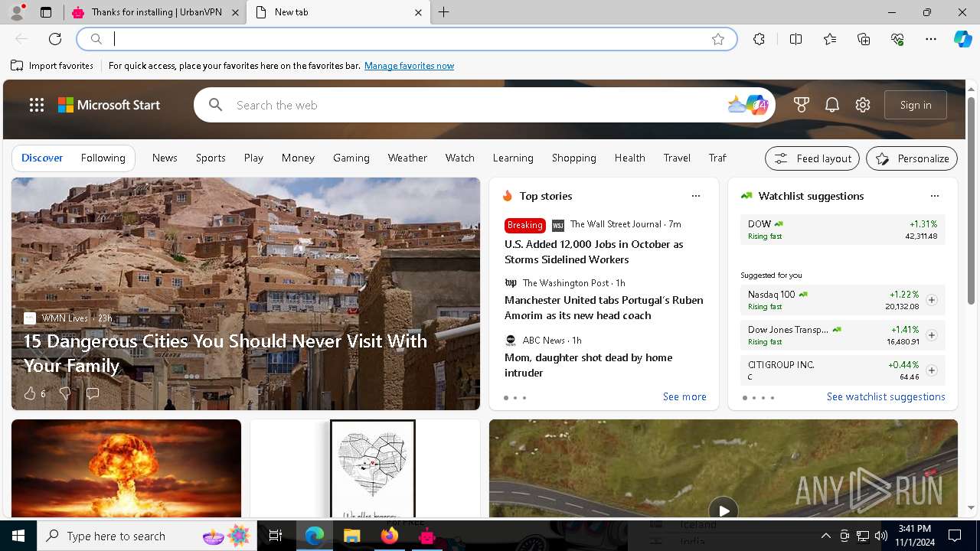The image size is (980, 551).
Task: Open tab actions menu icon
Action: click(46, 12)
